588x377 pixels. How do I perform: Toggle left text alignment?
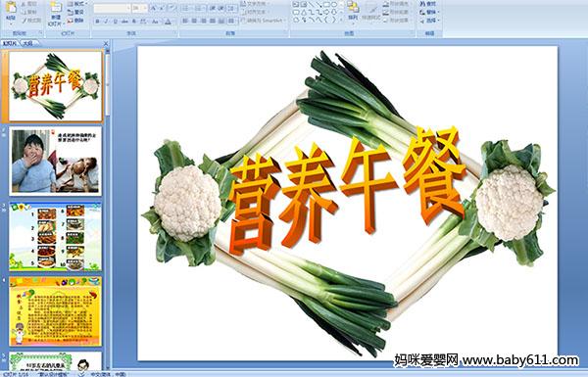[185, 21]
